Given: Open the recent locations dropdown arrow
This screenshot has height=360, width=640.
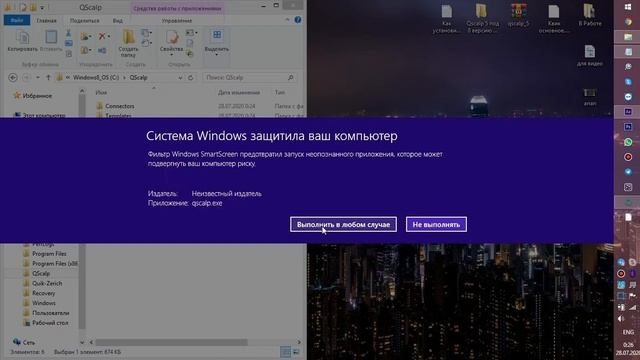Looking at the screenshot, I should 38,77.
